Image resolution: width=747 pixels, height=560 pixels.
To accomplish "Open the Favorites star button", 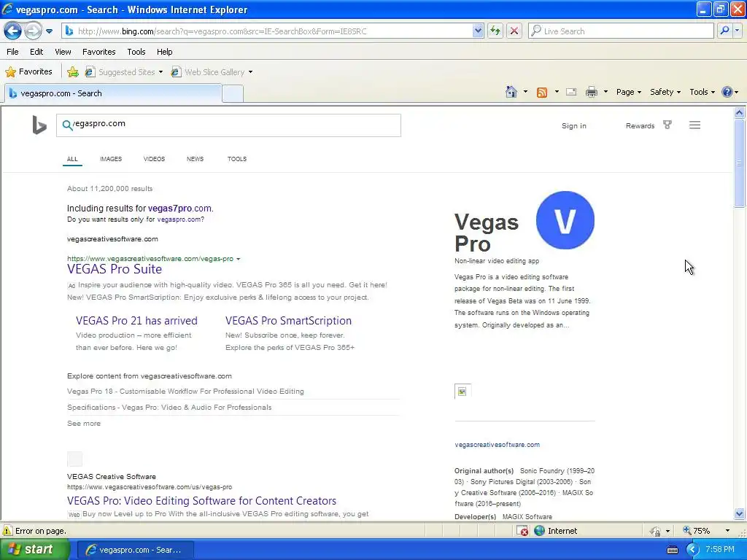I will (28, 71).
